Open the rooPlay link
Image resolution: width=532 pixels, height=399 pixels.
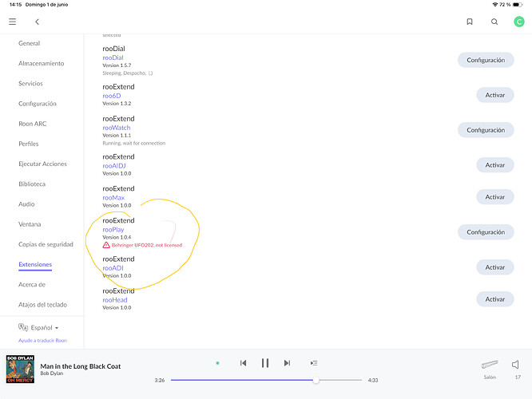click(113, 230)
